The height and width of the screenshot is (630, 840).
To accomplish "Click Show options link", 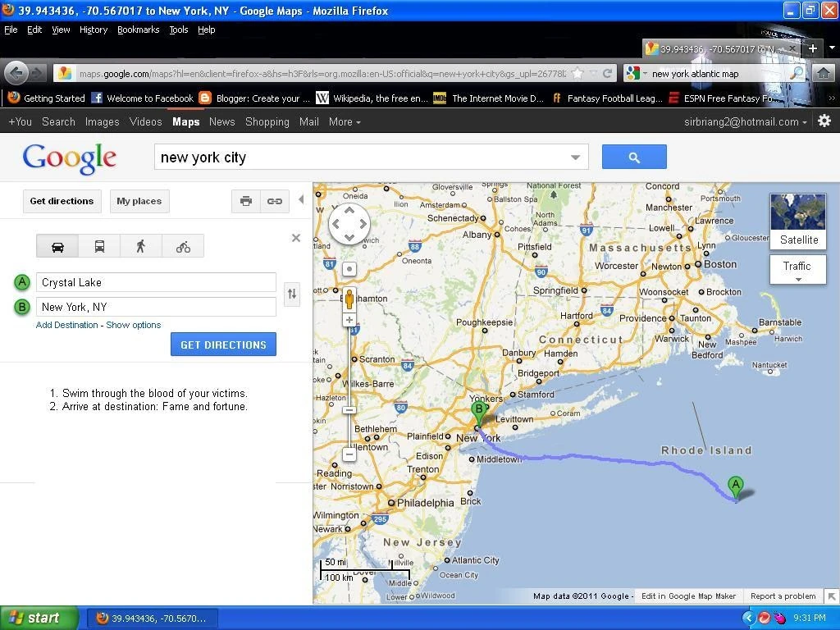I will (x=134, y=325).
